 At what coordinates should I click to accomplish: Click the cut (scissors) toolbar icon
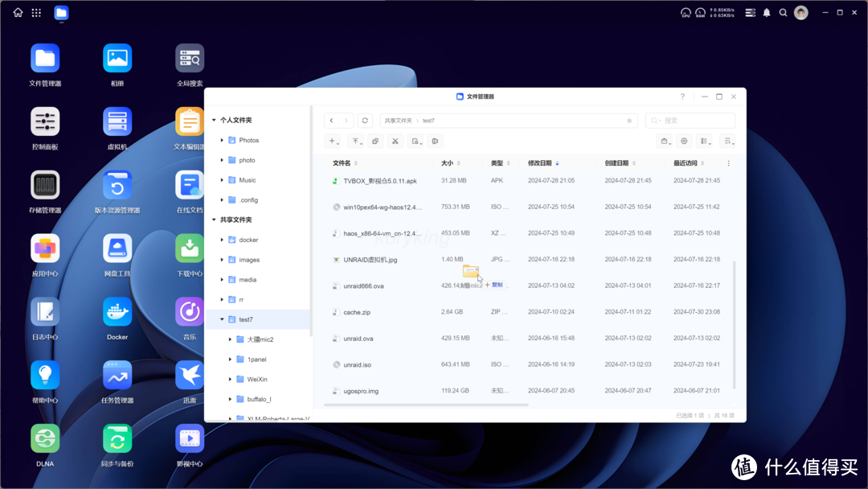(x=395, y=141)
